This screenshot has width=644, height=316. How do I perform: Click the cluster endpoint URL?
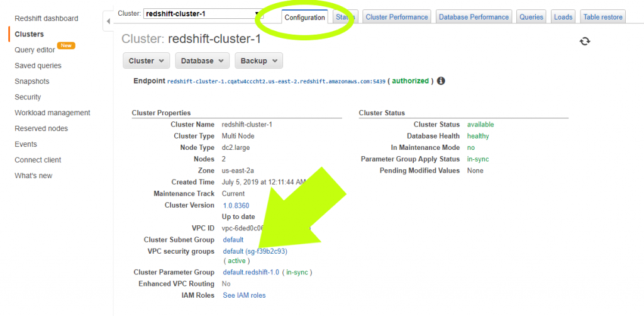[276, 81]
